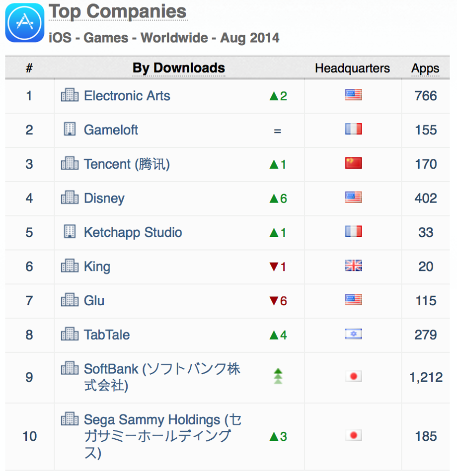Open the Glu company link
Viewport: 457px width, 476px height.
point(94,300)
